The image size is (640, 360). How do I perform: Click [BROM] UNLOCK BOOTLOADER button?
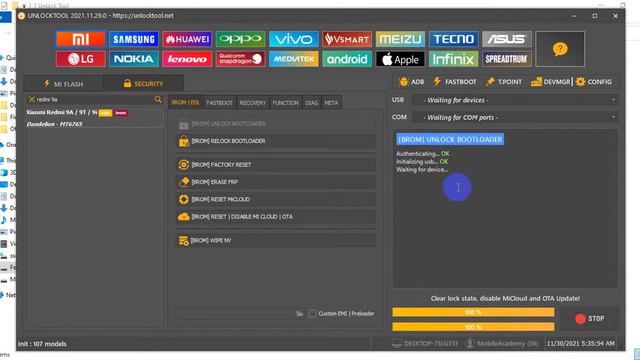(x=276, y=123)
